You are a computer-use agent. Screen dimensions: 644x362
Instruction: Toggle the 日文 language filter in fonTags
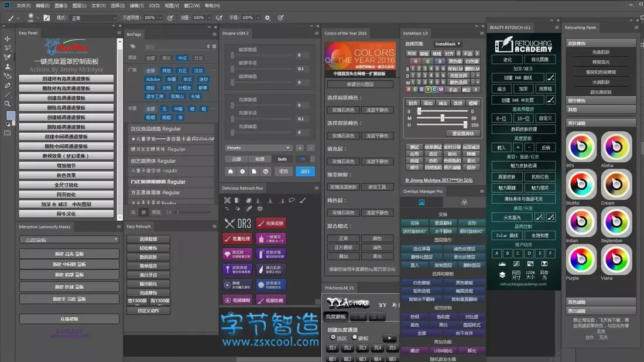[198, 59]
